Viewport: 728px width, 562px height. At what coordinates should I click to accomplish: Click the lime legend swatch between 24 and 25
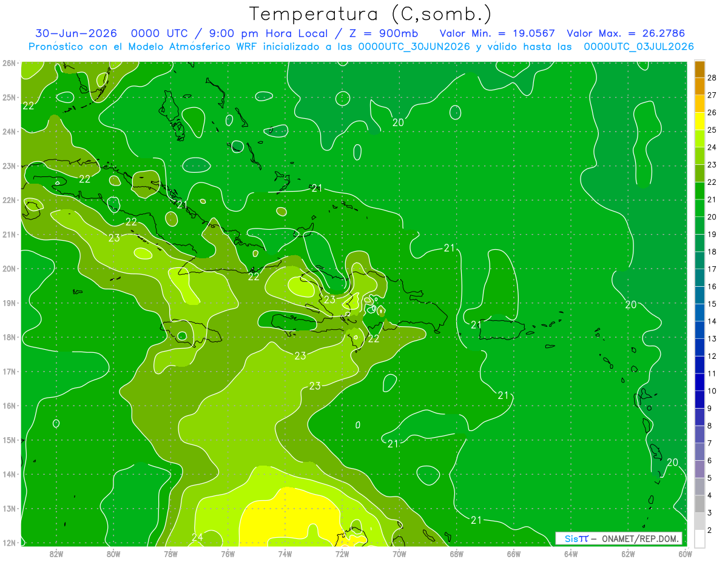[699, 139]
